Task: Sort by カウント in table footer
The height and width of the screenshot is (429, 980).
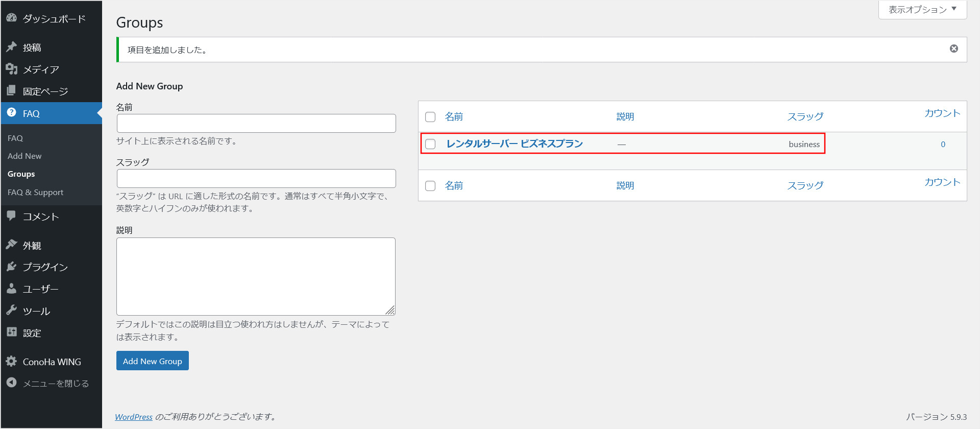Action: click(942, 182)
